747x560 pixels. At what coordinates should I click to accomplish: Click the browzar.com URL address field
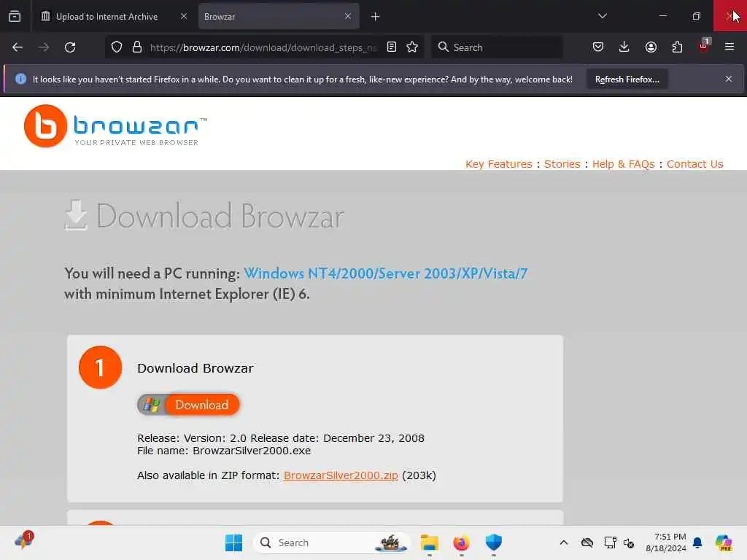click(263, 47)
